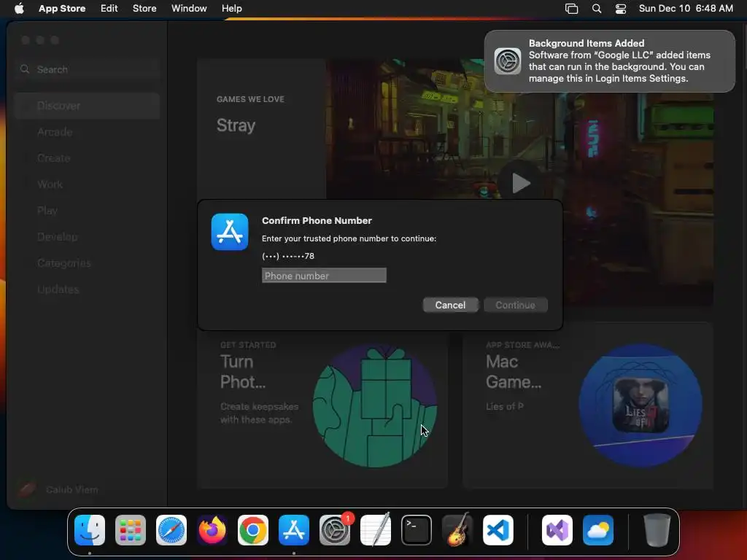Open the Help menu

click(231, 8)
